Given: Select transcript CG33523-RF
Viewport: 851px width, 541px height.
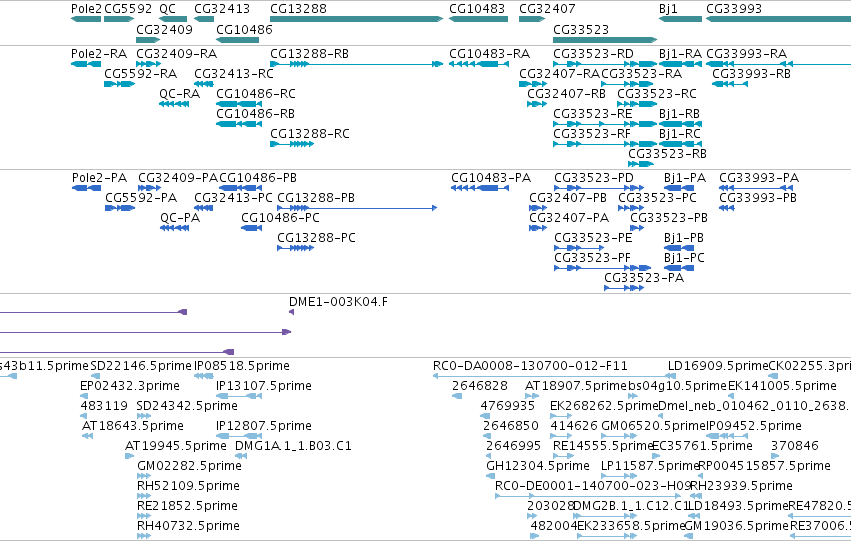Looking at the screenshot, I should [x=605, y=144].
